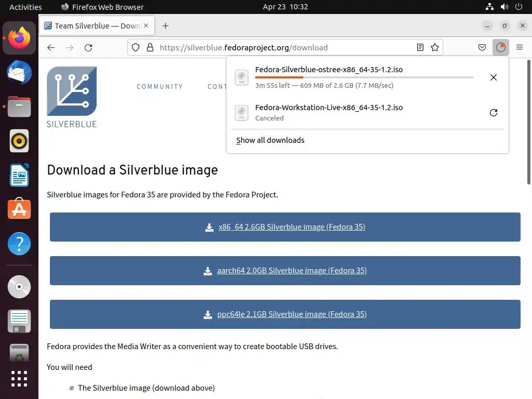Open the Firefox application menu
Image resolution: width=532 pixels, height=399 pixels.
pyautogui.click(x=519, y=47)
